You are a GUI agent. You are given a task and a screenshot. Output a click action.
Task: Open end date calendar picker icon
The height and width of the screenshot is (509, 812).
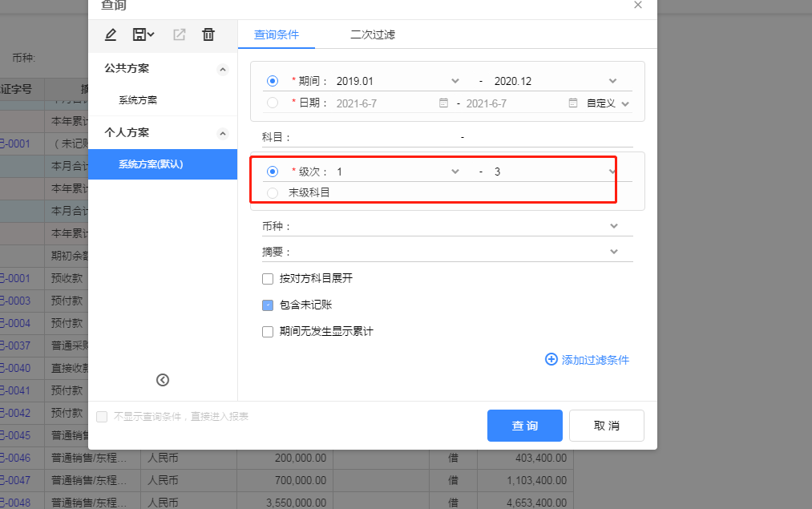pyautogui.click(x=573, y=103)
